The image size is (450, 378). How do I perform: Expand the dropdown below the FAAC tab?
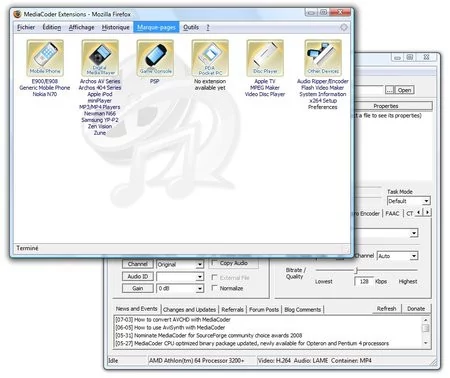414,233
